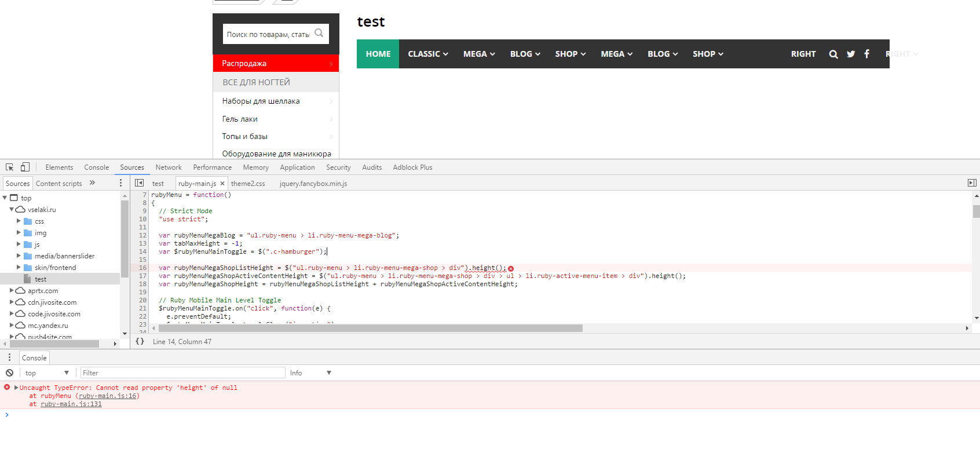
Task: Open the theme2.css file tab
Action: (248, 184)
